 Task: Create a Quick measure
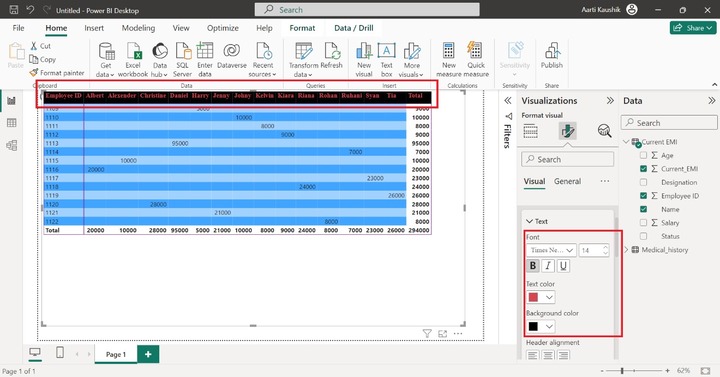[x=476, y=60]
